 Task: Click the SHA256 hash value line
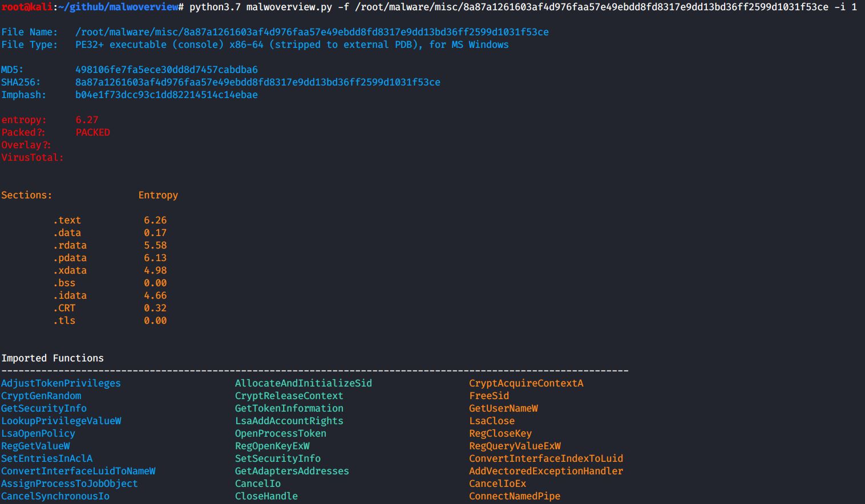[x=258, y=82]
